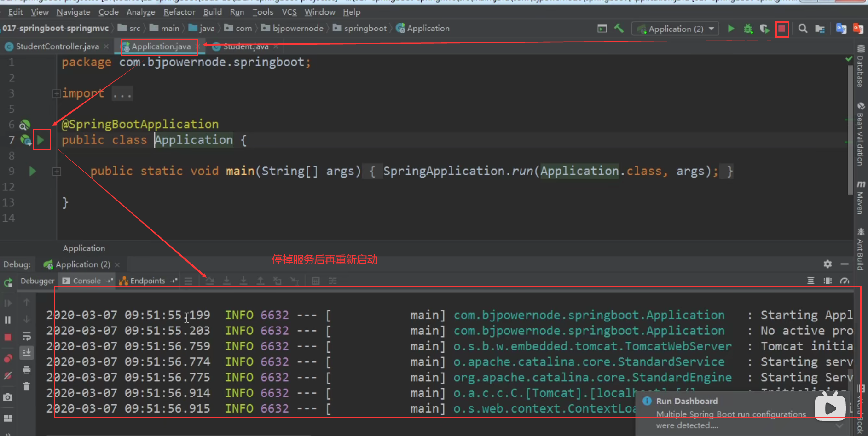The height and width of the screenshot is (436, 868).
Task: Expand the folded main method body
Action: click(57, 172)
